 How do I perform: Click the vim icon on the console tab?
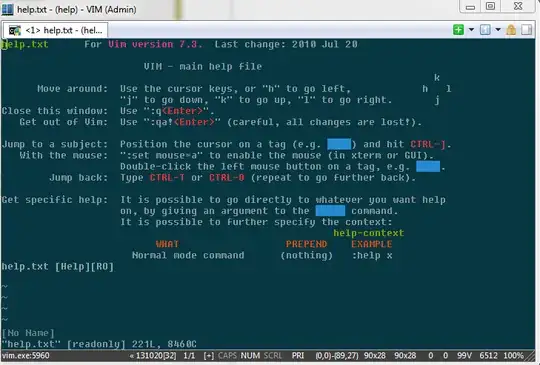(x=14, y=31)
